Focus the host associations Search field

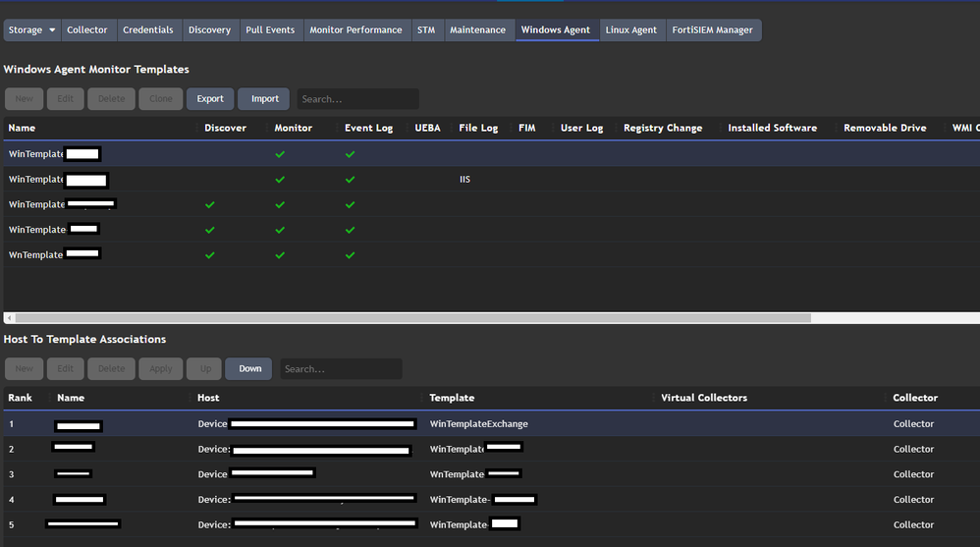[x=341, y=369]
